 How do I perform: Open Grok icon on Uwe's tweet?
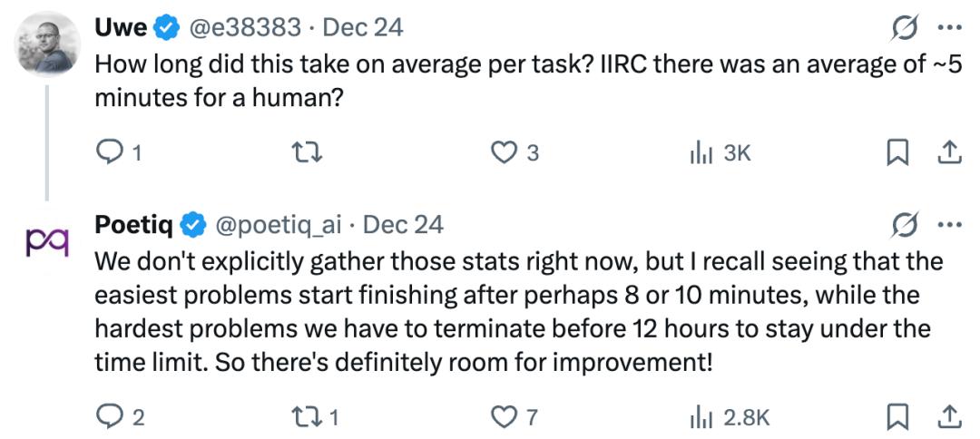pos(904,29)
